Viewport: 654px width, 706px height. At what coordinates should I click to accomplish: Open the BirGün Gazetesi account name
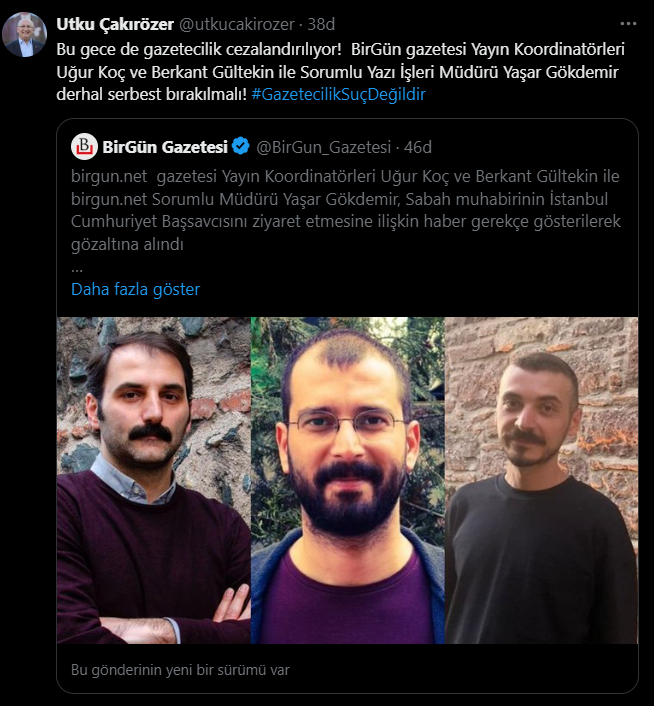(x=165, y=147)
